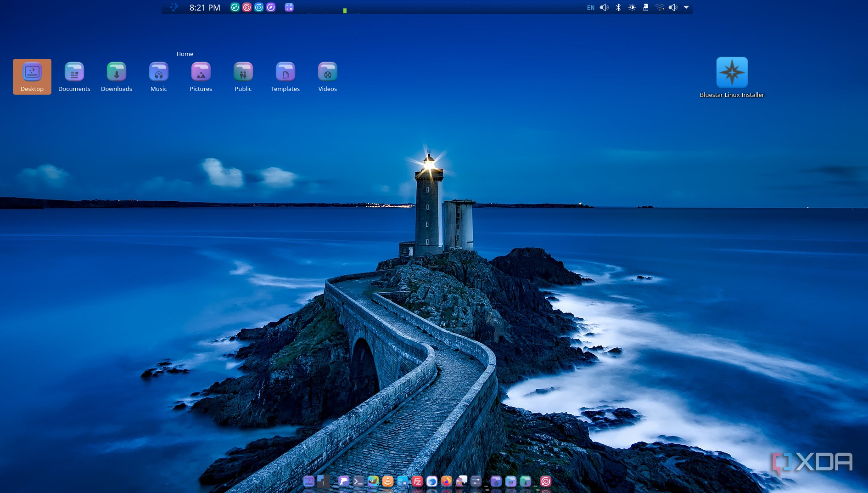The width and height of the screenshot is (868, 493).
Task: Expand the hidden system tray arrow
Action: [686, 7]
